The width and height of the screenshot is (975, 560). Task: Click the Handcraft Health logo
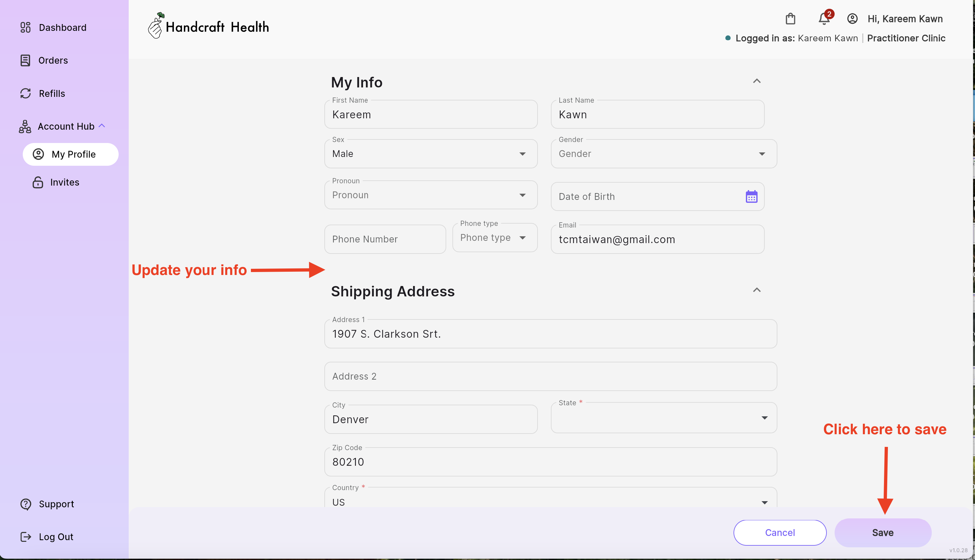pyautogui.click(x=208, y=26)
